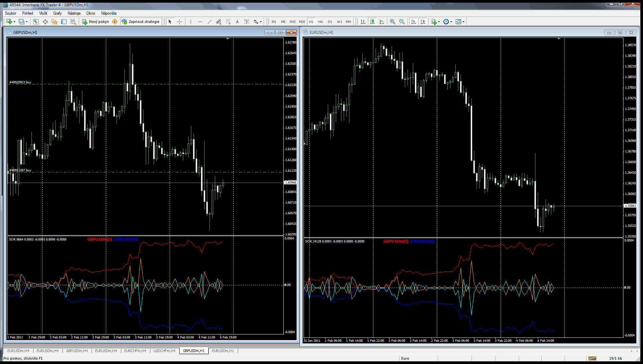The height and width of the screenshot is (364, 643).
Task: Select the Fibonacci Retracement tool
Action: (x=228, y=22)
